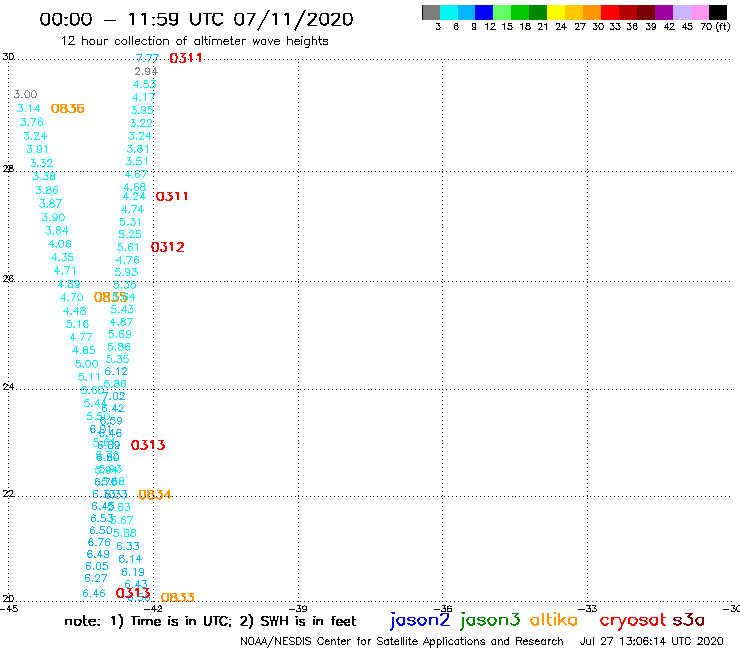Image resolution: width=740 pixels, height=650 pixels.
Task: Click the wave height value '5.16'
Action: (77, 324)
